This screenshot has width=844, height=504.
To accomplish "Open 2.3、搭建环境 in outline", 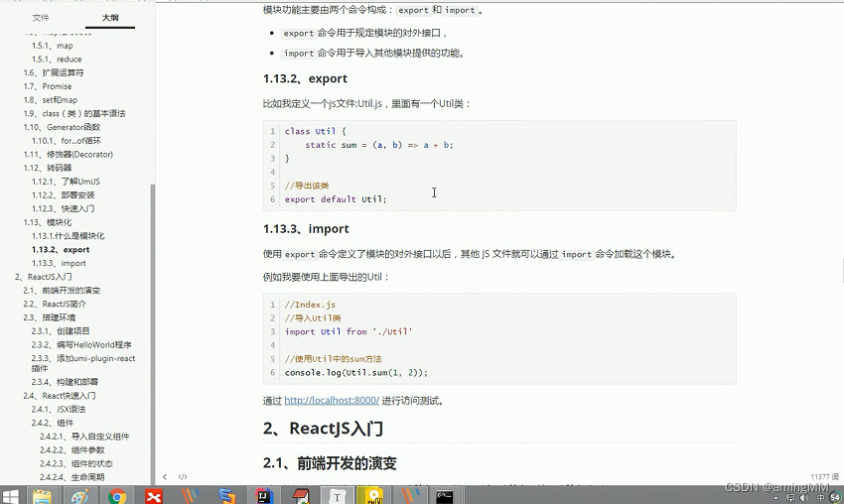I will click(x=49, y=317).
